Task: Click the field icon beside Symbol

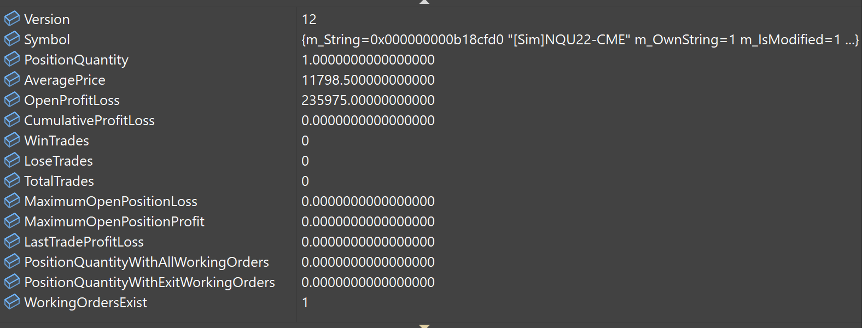Action: coord(12,39)
